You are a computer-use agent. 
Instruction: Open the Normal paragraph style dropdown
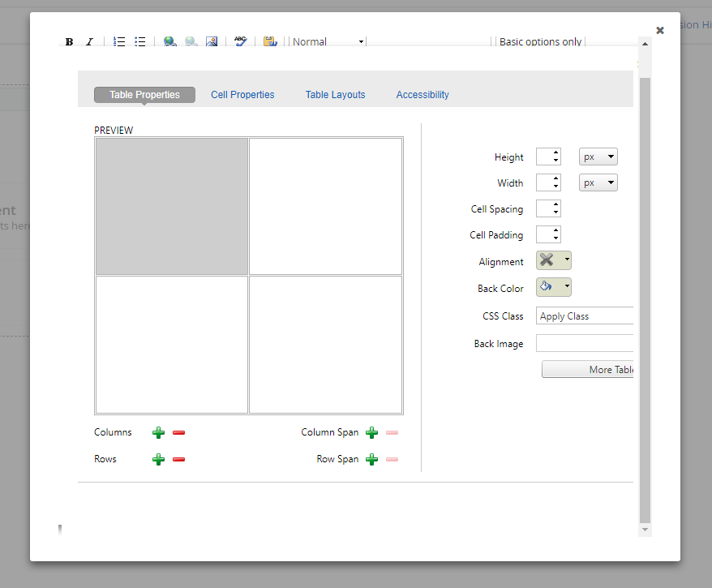coord(328,42)
